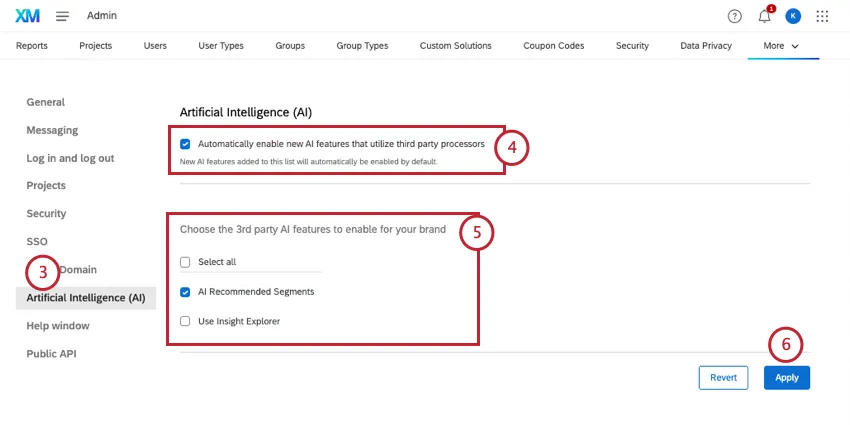Switch to the Coupon Codes tab
This screenshot has width=850, height=425.
point(554,46)
